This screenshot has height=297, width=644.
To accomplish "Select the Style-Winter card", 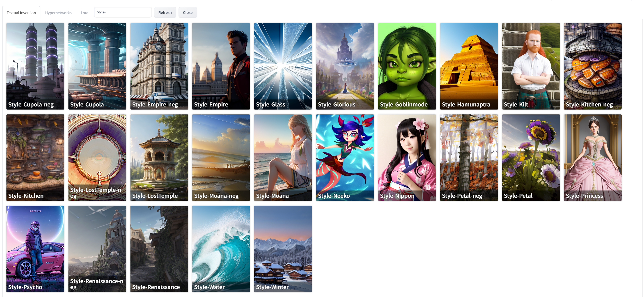I will [x=283, y=249].
